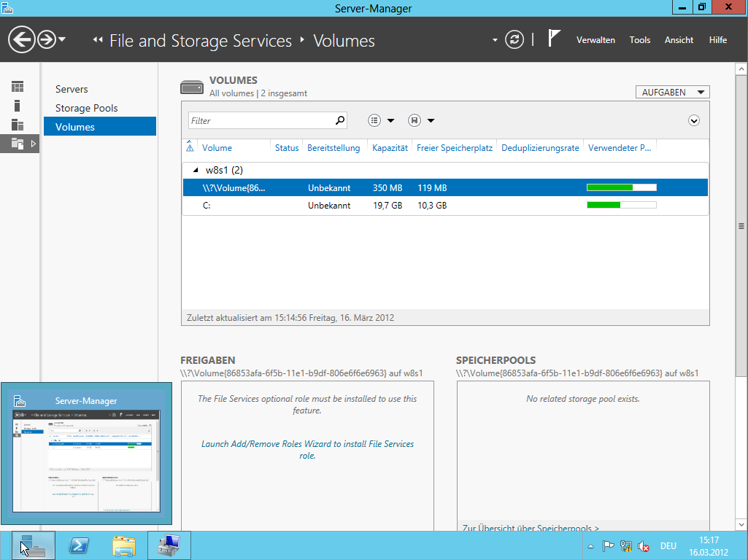Image resolution: width=748 pixels, height=560 pixels.
Task: Refresh the Server-Manager view
Action: pyautogui.click(x=514, y=39)
